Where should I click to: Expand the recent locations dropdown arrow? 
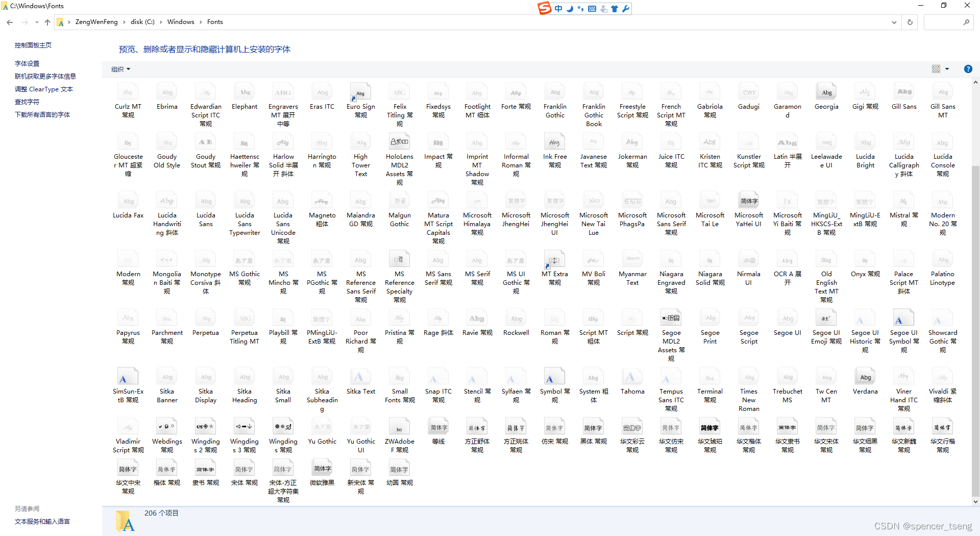click(x=37, y=22)
